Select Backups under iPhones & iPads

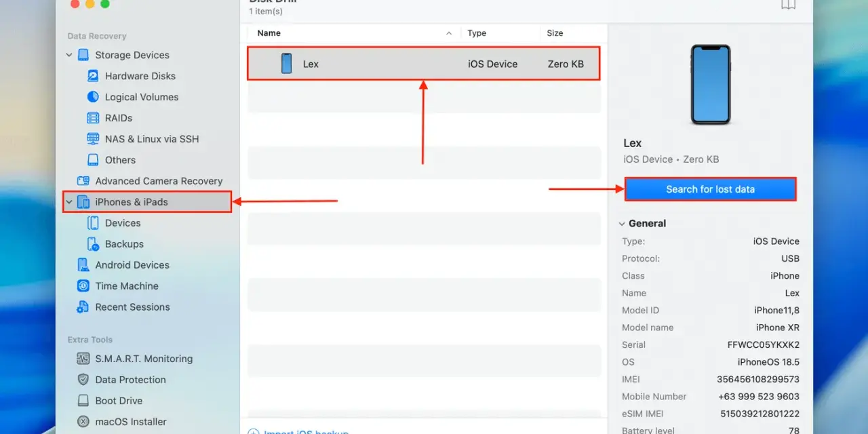coord(124,244)
